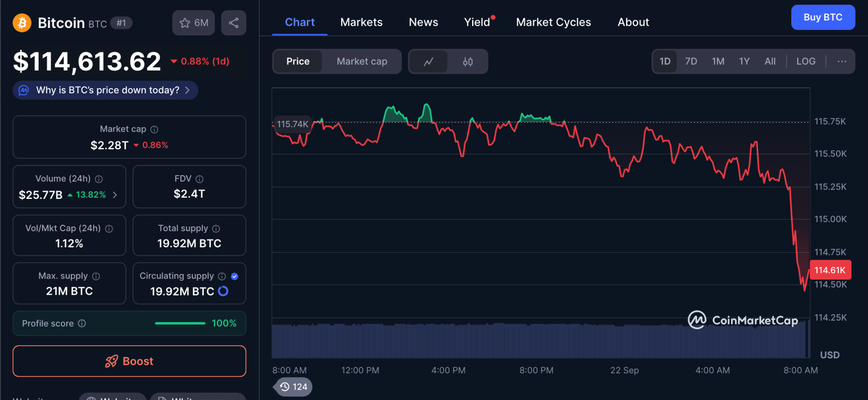Screen dimensions: 868x400
Task: Open the chart history 124 badge
Action: point(294,387)
